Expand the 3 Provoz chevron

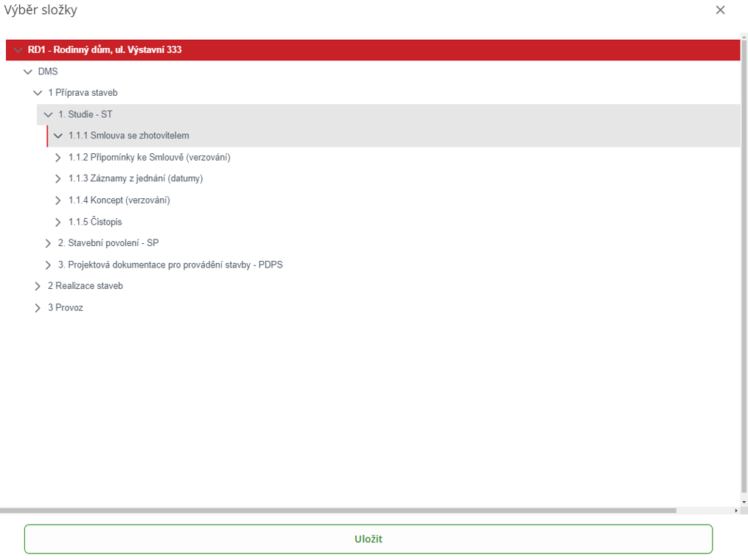pos(38,308)
